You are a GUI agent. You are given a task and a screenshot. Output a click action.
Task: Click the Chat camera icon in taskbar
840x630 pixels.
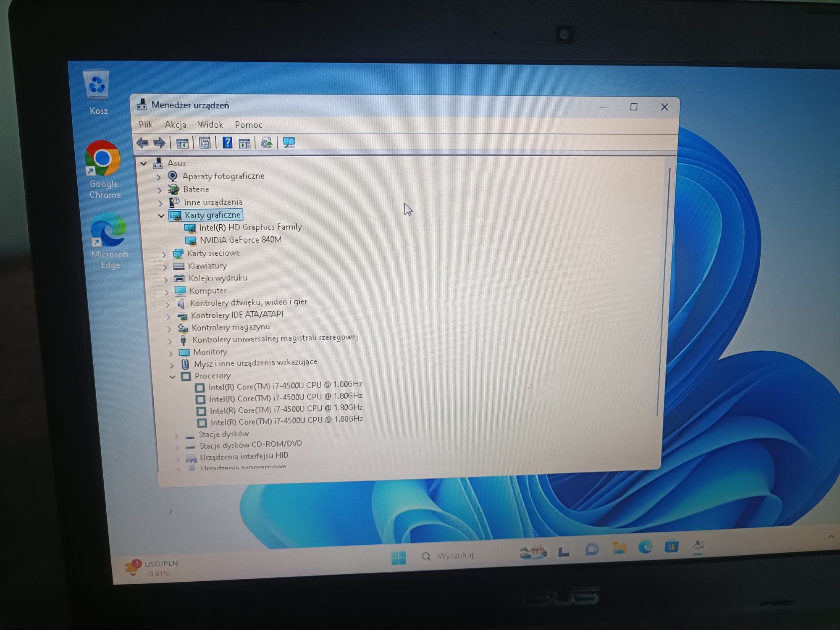[592, 549]
